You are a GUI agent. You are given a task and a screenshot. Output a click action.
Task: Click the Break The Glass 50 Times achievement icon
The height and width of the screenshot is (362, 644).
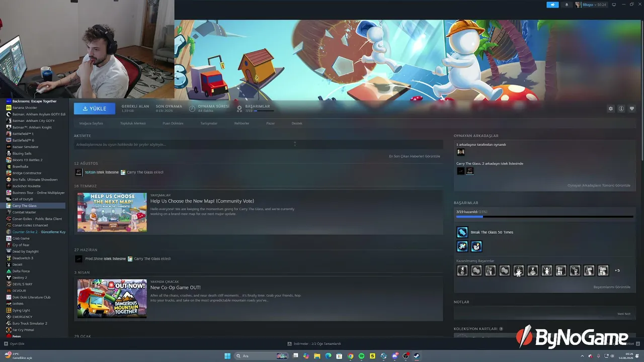pos(462,232)
